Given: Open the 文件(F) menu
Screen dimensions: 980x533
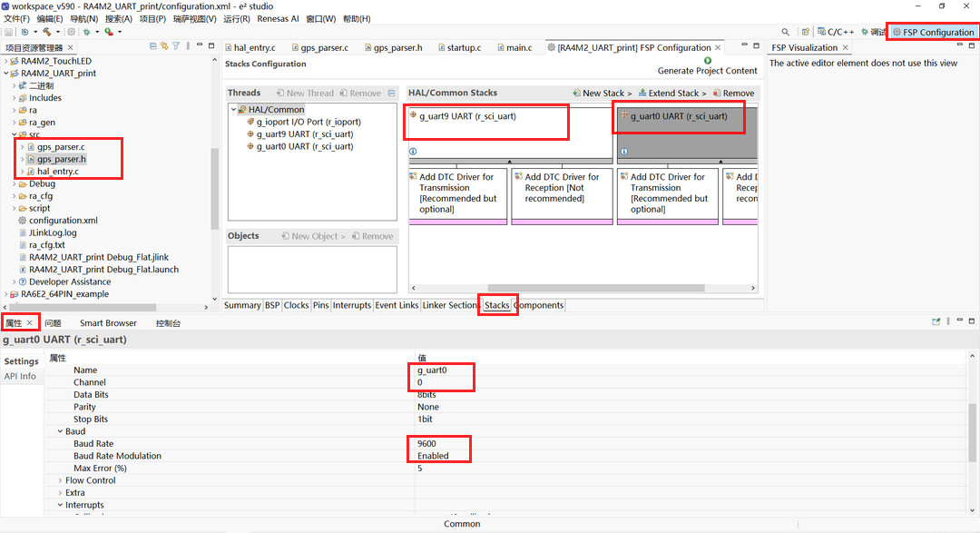Looking at the screenshot, I should click(17, 19).
